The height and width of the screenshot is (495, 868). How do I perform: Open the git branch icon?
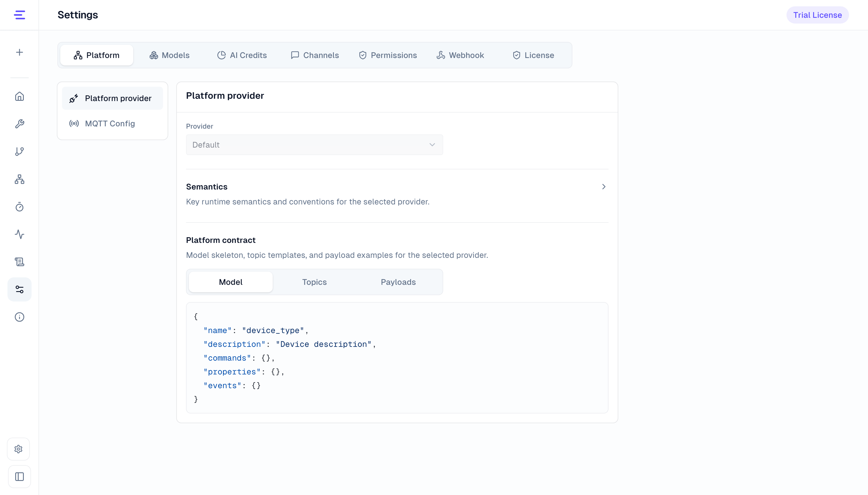19,151
